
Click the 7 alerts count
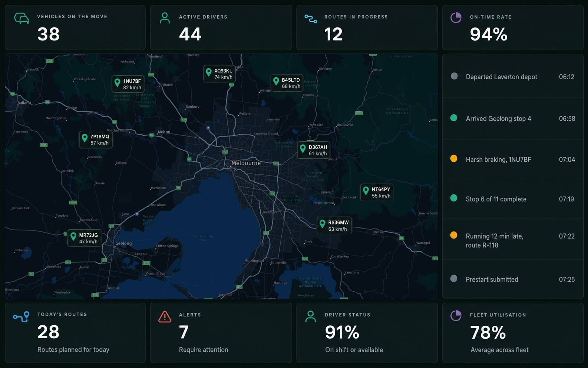pyautogui.click(x=184, y=332)
